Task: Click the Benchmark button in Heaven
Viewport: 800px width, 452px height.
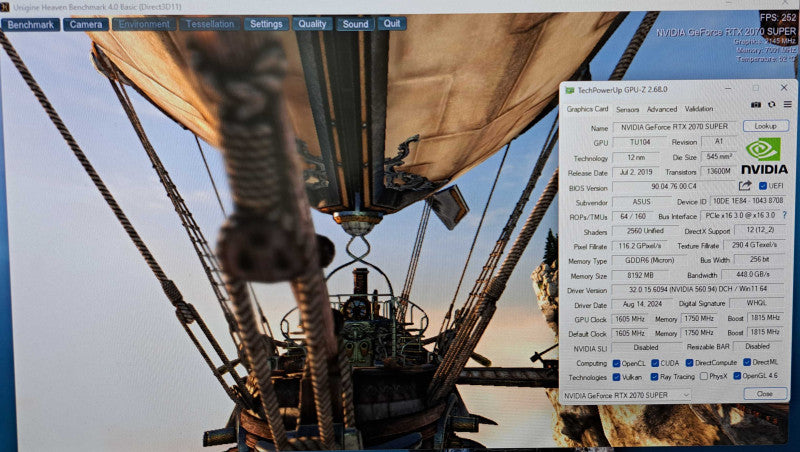Action: tap(31, 24)
